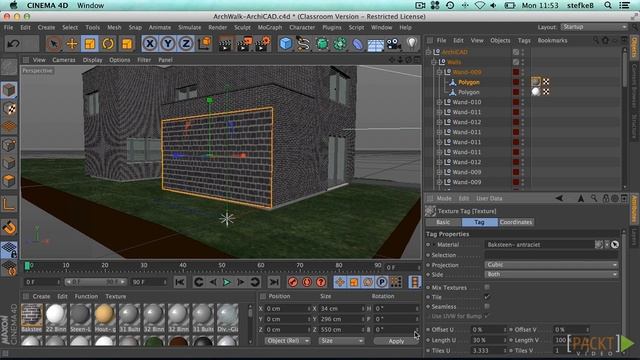The image size is (640, 360).
Task: Open the spline pen tool
Action: 303,44
